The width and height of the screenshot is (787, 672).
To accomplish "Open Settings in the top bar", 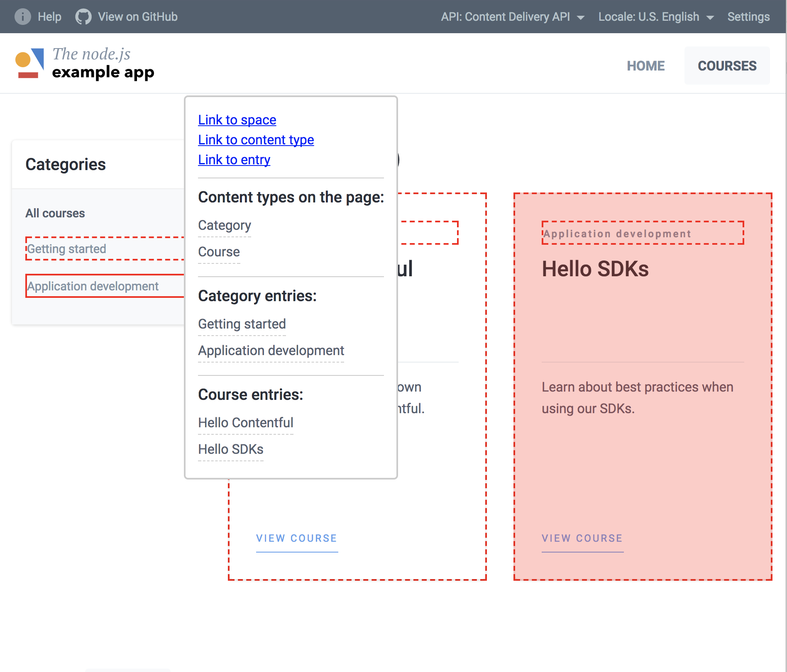I will pyautogui.click(x=748, y=17).
